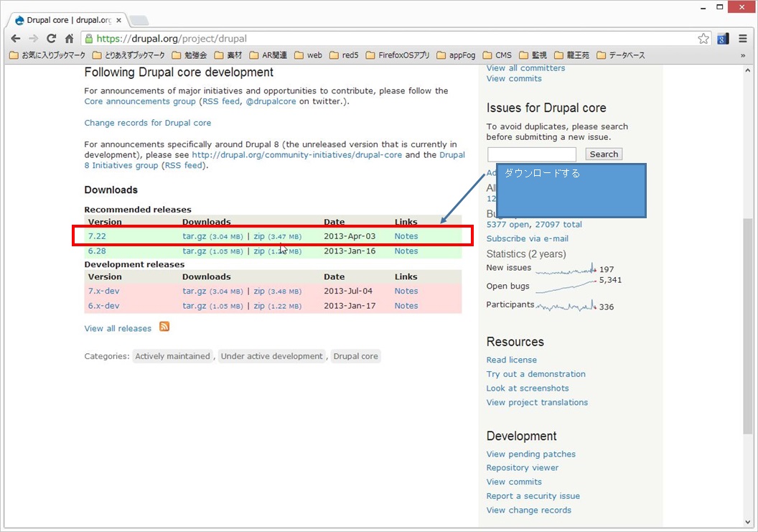Open the Repository viewer link
The width and height of the screenshot is (758, 532).
click(522, 468)
